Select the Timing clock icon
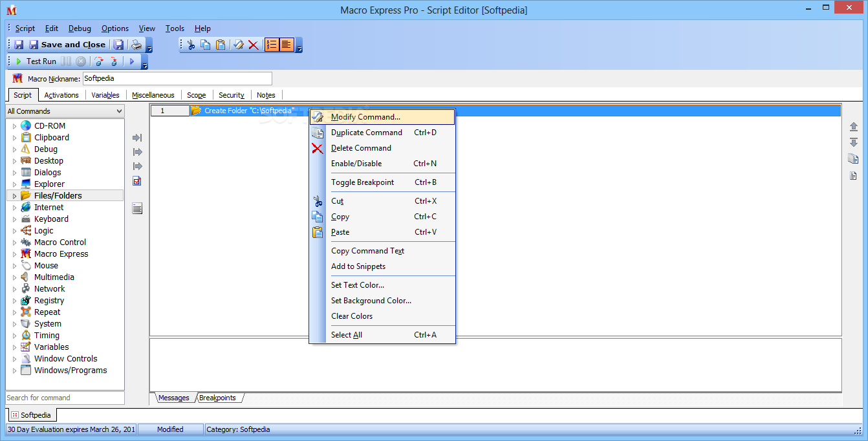The height and width of the screenshot is (441, 868). pos(26,336)
